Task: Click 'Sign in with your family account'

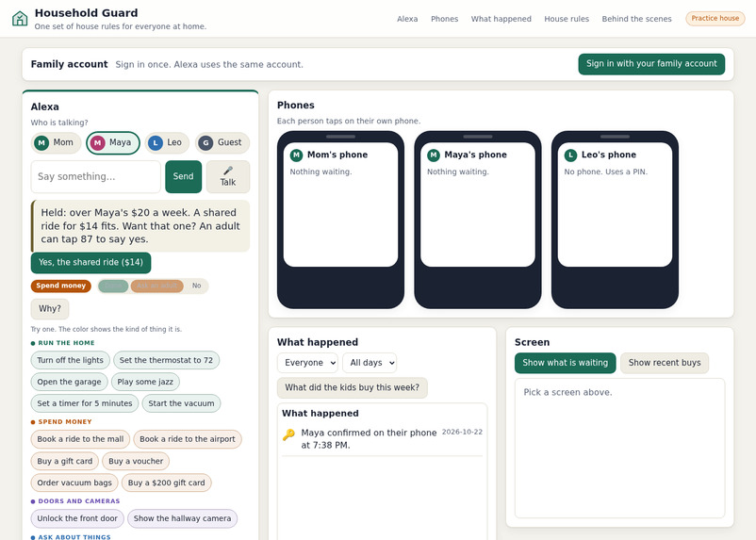Action: (x=651, y=64)
